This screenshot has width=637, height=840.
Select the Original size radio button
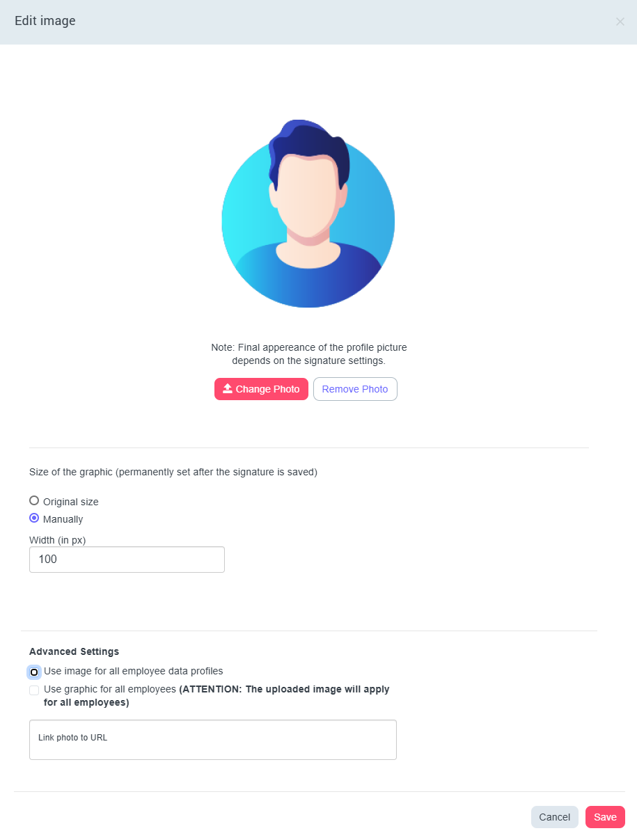point(34,500)
